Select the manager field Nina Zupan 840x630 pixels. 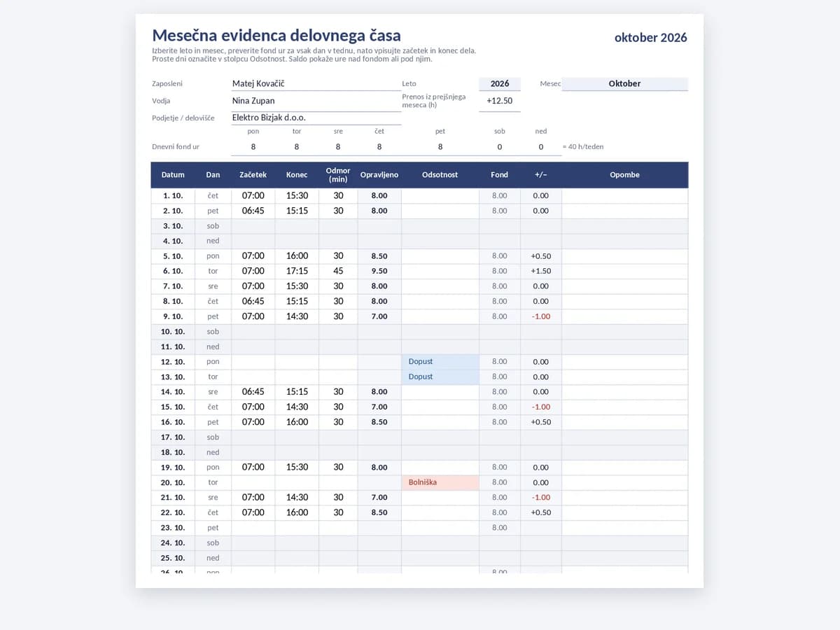tap(316, 101)
